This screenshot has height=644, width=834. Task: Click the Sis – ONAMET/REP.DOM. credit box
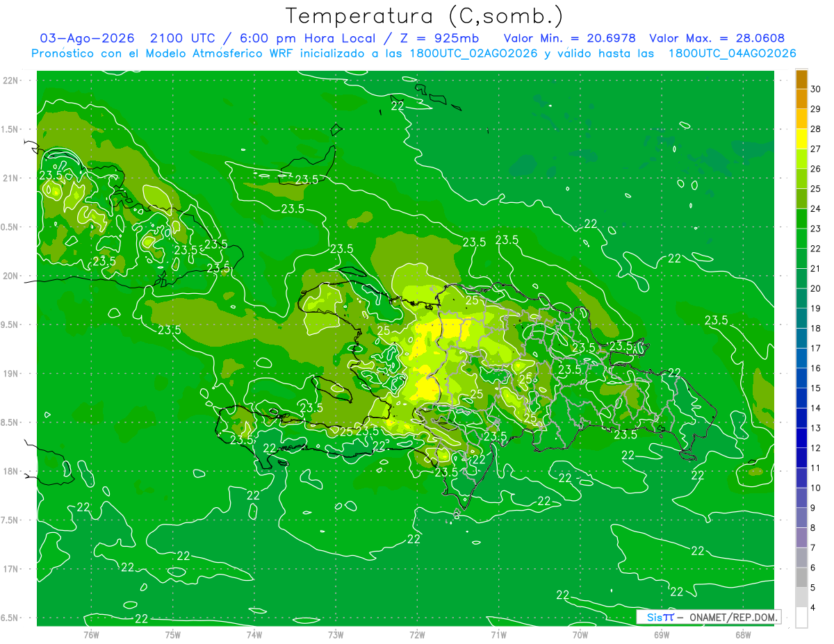pyautogui.click(x=708, y=617)
